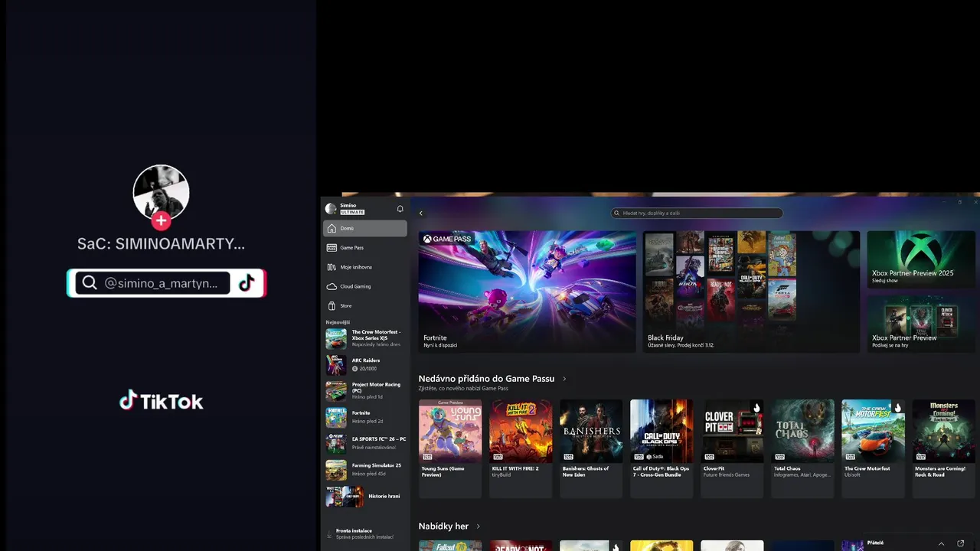Open Project Motor Racing (PC) in recent list
The height and width of the screenshot is (551, 980).
365,390
